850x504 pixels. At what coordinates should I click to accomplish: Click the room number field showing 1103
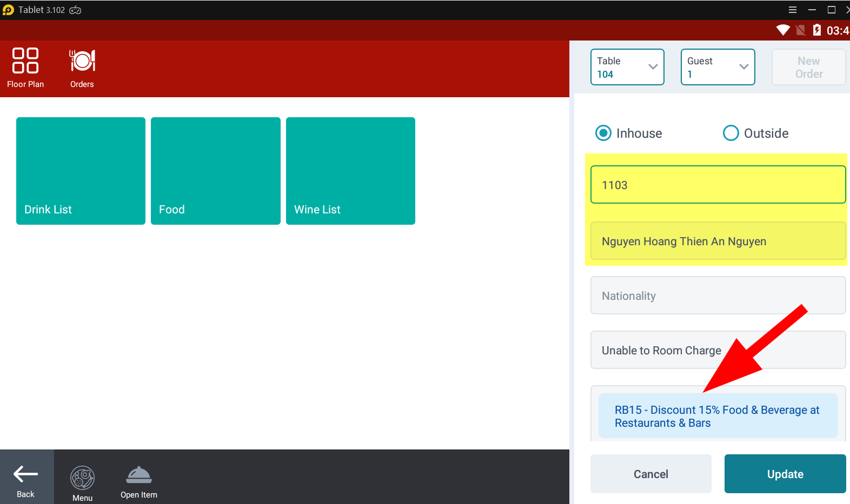(x=718, y=185)
